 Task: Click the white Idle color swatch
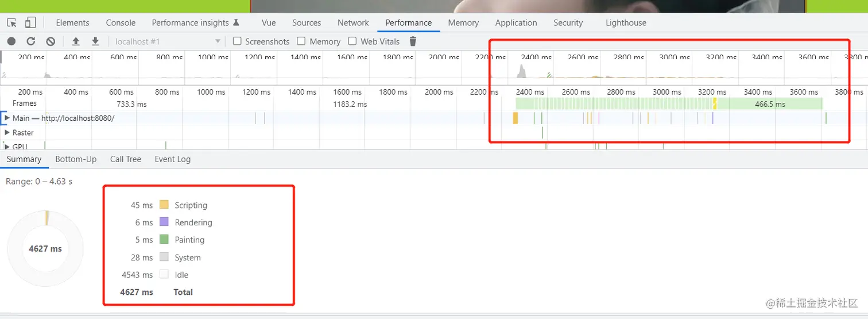tap(164, 274)
